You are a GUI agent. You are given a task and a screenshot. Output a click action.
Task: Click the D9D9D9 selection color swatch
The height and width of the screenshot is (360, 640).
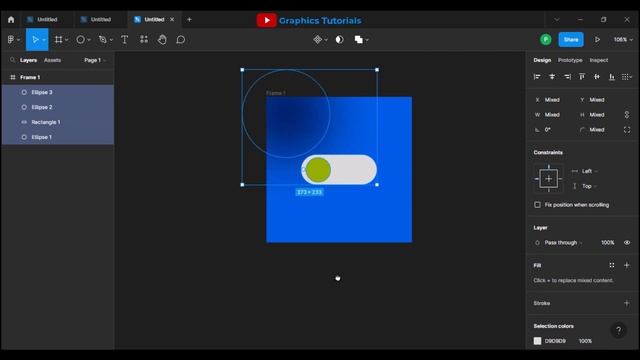pos(538,341)
